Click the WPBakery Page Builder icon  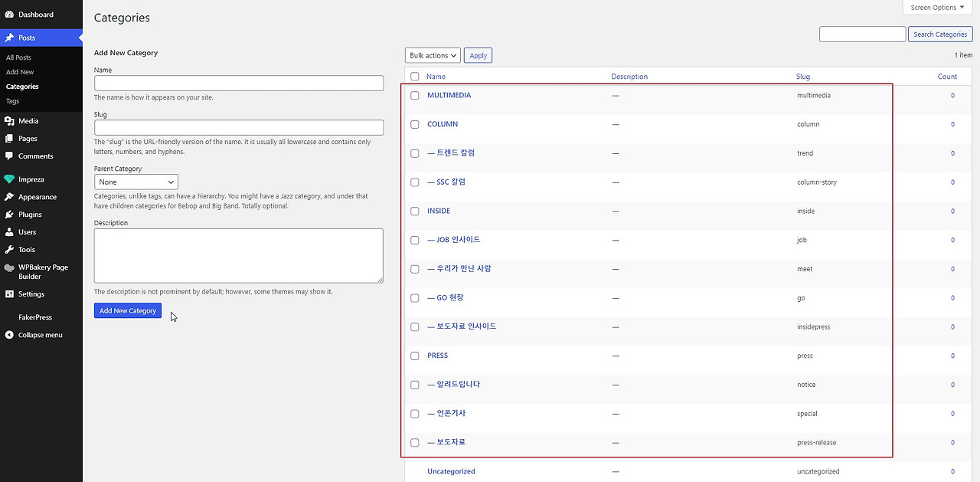9,267
